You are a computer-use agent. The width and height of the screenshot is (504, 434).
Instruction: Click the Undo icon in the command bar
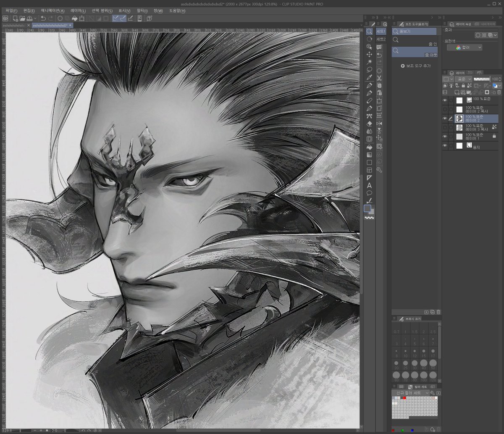43,18
